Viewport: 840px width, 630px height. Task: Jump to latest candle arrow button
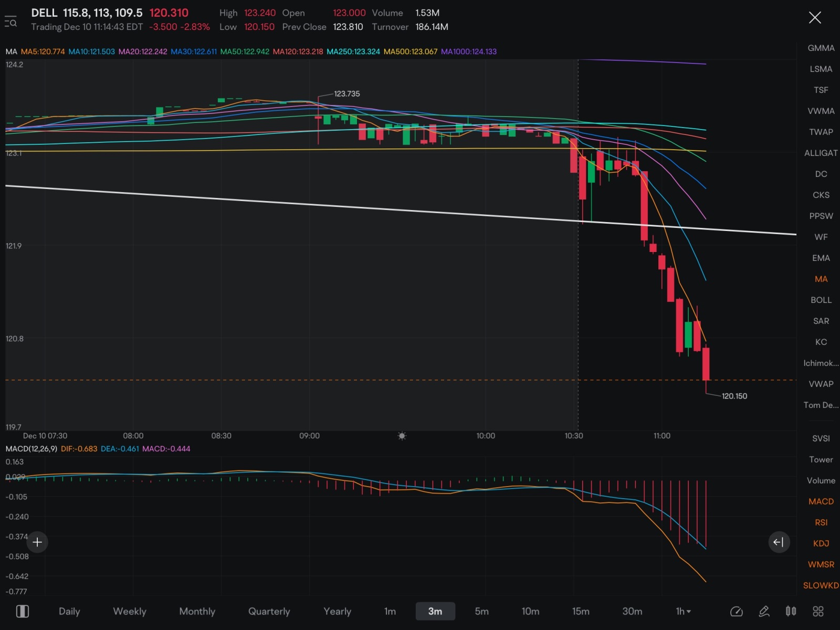(x=779, y=542)
